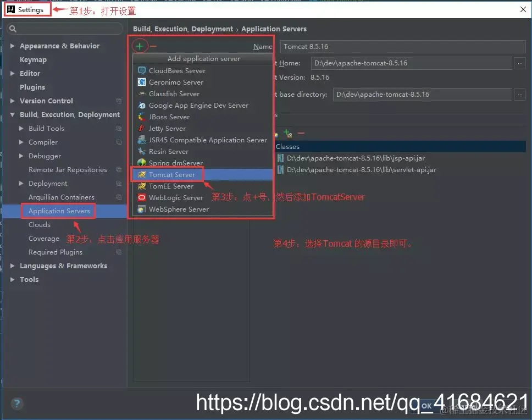Image resolution: width=532 pixels, height=420 pixels.
Task: Browse button for Tomcat base directory
Action: [520, 95]
